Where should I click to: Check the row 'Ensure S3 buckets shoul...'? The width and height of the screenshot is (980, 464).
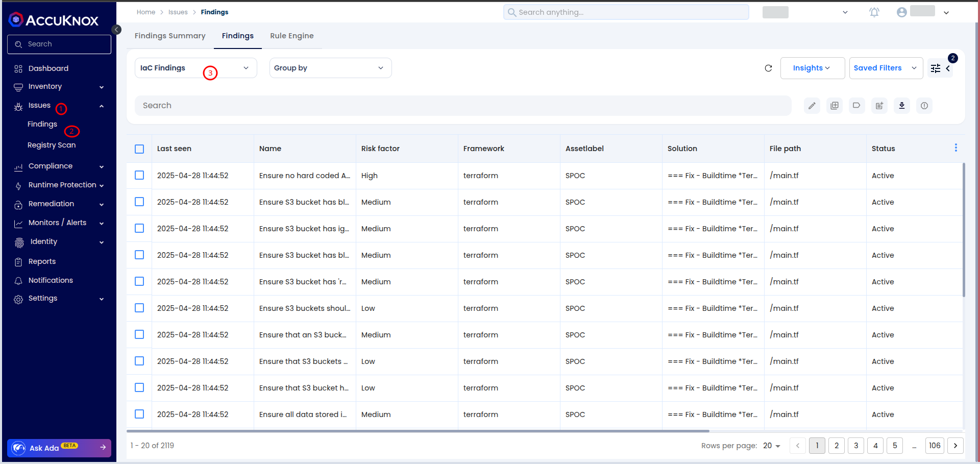coord(139,308)
